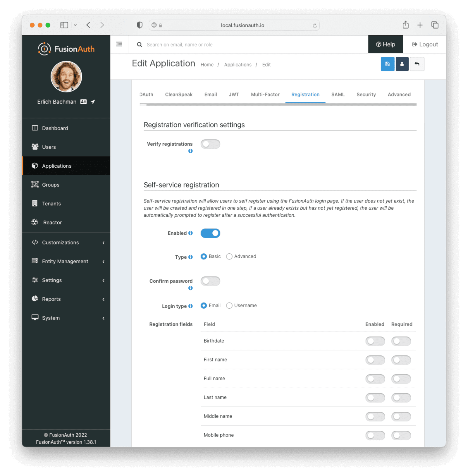468x476 pixels.
Task: Expand the Customizations menu
Action: point(66,243)
